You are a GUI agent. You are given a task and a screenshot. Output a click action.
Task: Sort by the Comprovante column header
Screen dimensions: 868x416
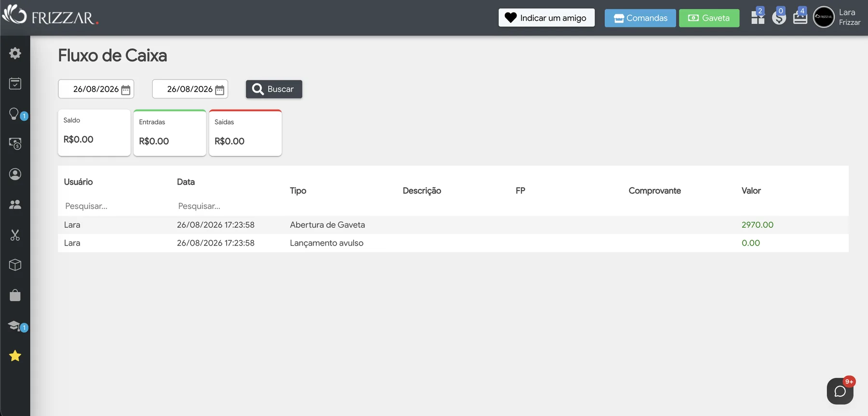tap(655, 191)
